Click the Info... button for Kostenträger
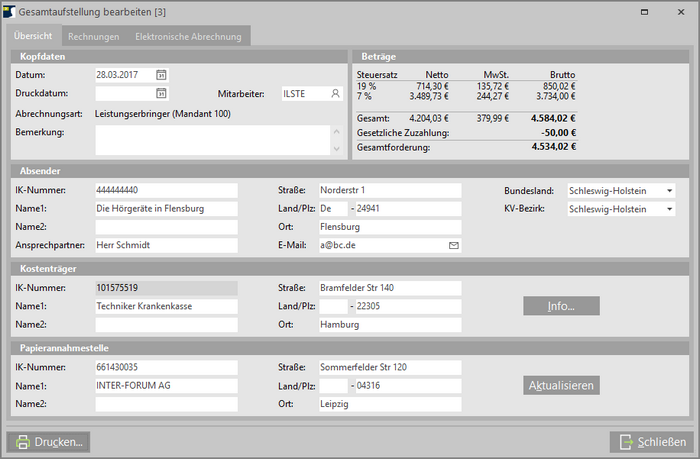The height and width of the screenshot is (459, 700). point(560,306)
